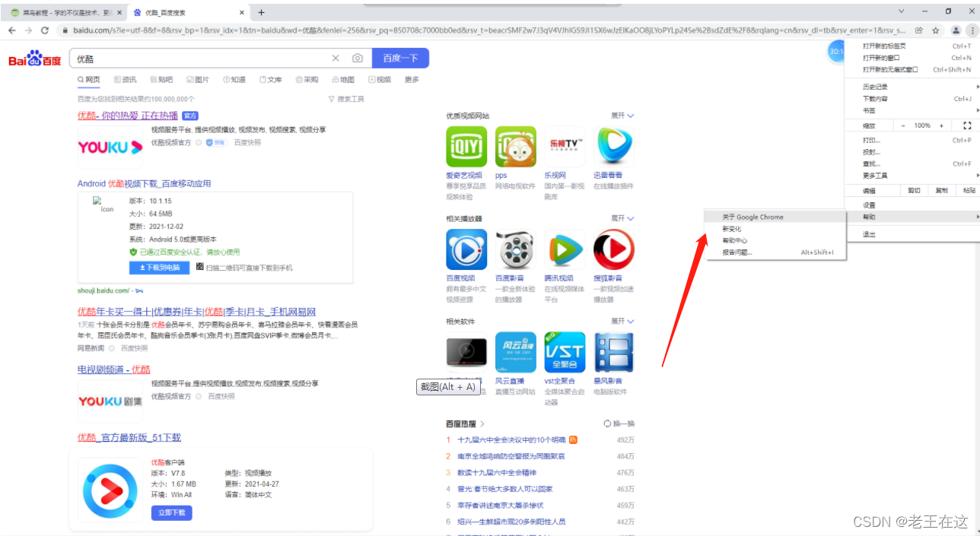Open the 腾讯视频 icon
The height and width of the screenshot is (536, 980).
point(565,249)
